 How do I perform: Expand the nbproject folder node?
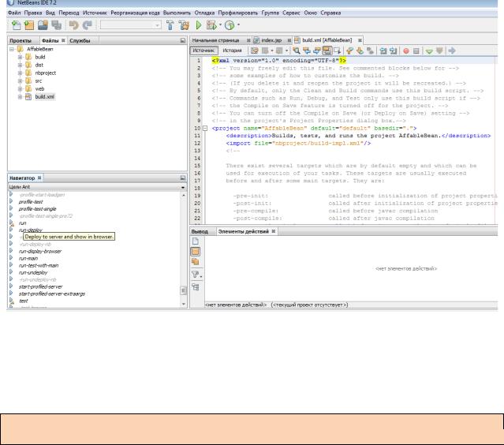20,73
